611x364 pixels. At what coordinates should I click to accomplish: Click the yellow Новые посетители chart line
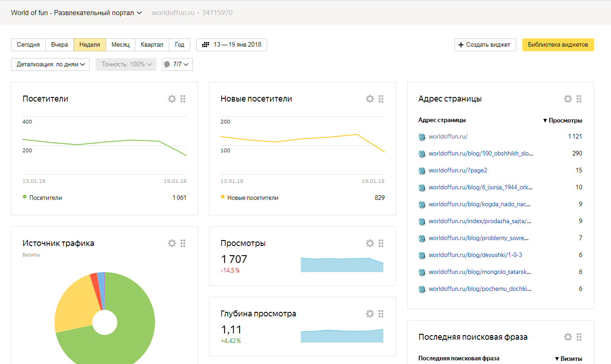click(x=302, y=139)
